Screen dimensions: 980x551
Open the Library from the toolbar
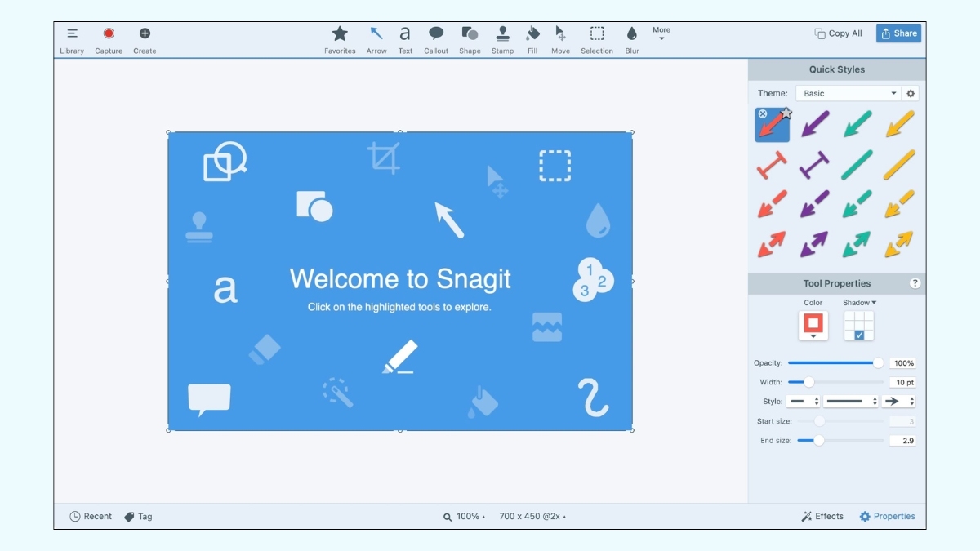72,40
